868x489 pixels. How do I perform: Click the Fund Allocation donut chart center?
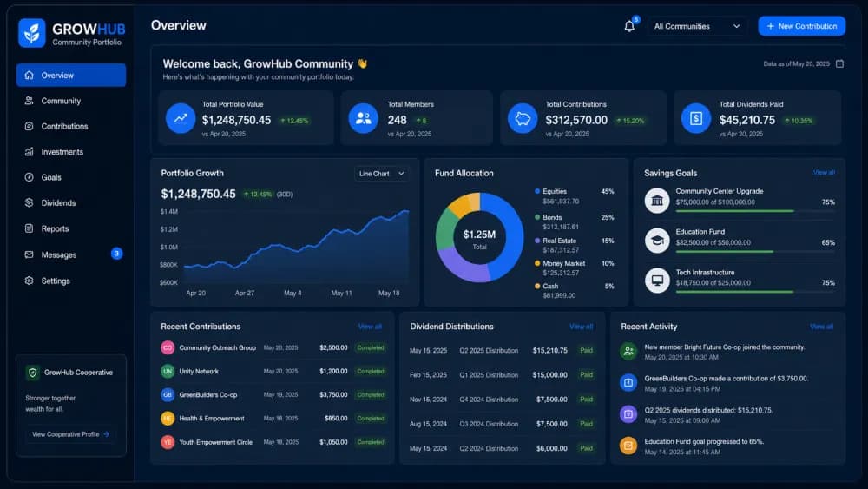(479, 239)
